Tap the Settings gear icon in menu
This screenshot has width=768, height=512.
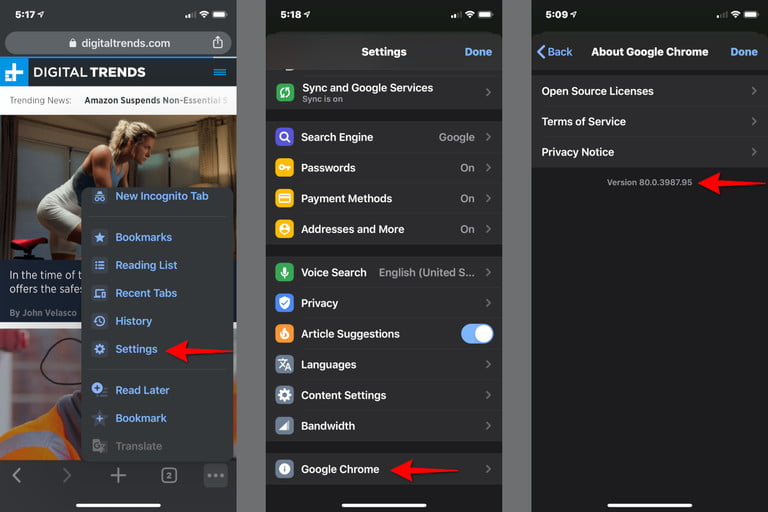click(x=99, y=349)
